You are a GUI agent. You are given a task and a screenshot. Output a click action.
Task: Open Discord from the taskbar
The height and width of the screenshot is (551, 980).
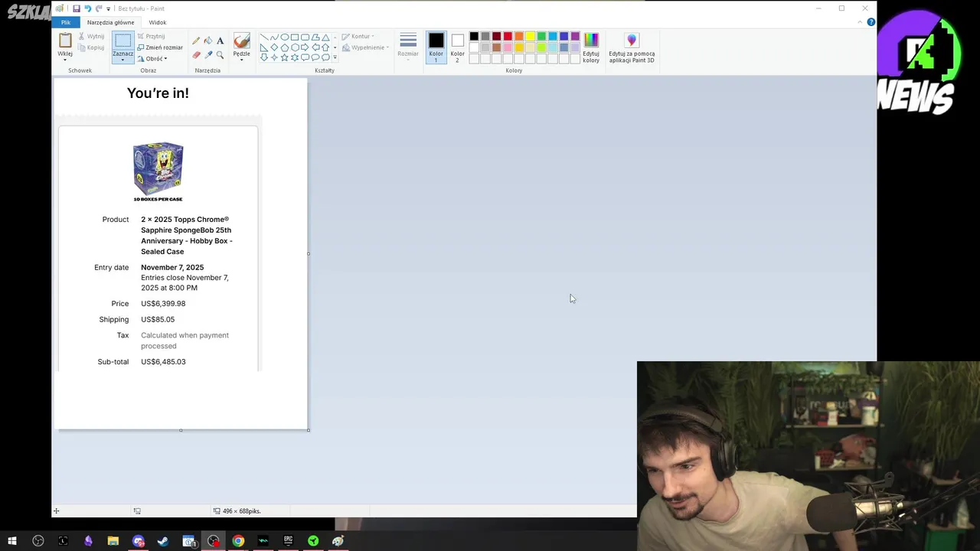click(139, 541)
